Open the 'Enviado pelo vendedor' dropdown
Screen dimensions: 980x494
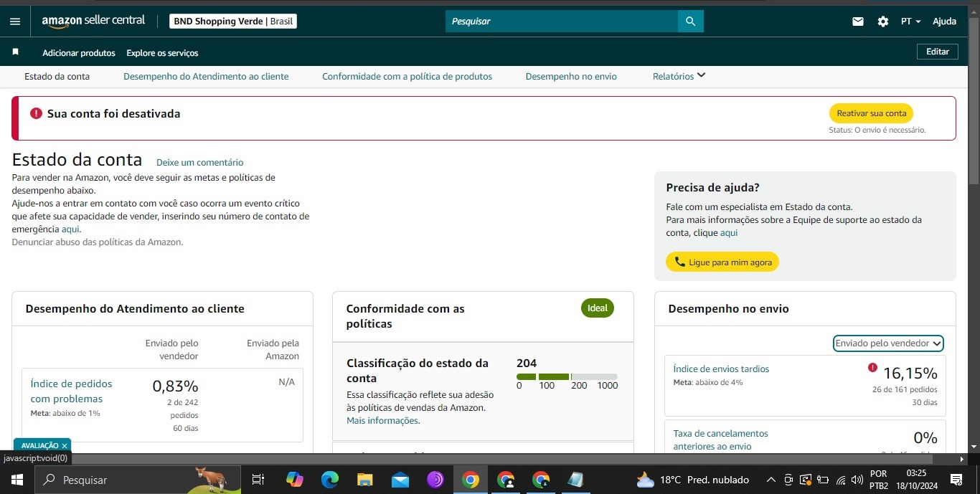[x=888, y=343]
